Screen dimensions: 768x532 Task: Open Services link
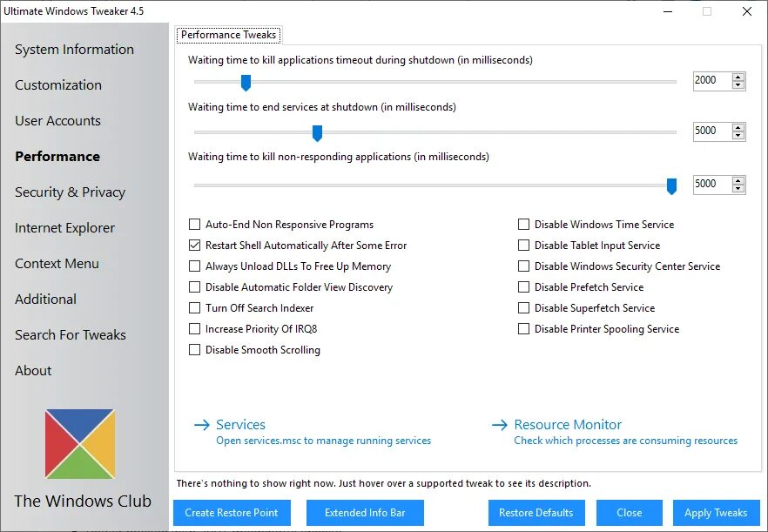pos(240,425)
